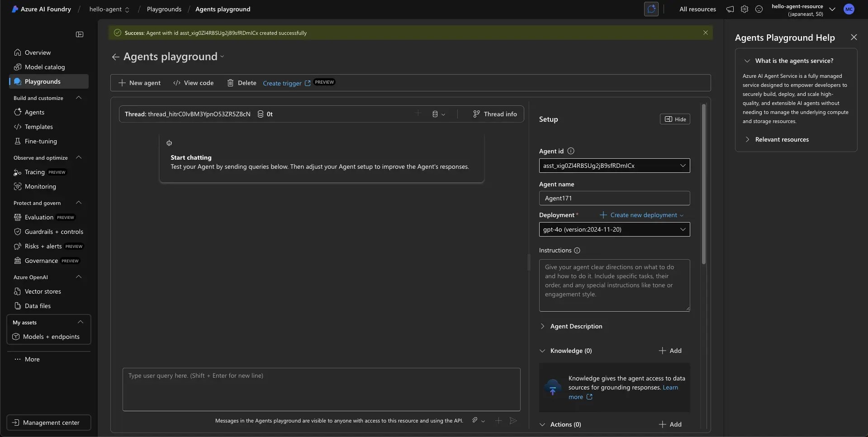Viewport: 868px width, 437px height.
Task: Dismiss the success notification banner
Action: click(705, 33)
